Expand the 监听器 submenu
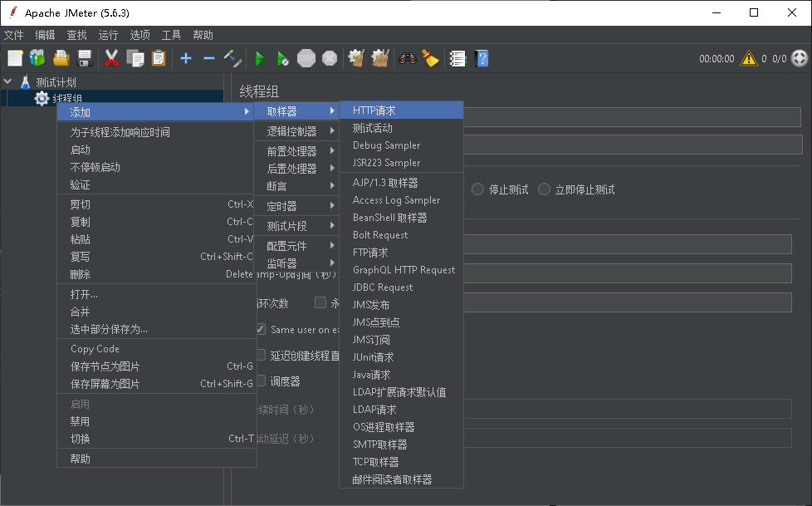This screenshot has width=812, height=506. 296,263
